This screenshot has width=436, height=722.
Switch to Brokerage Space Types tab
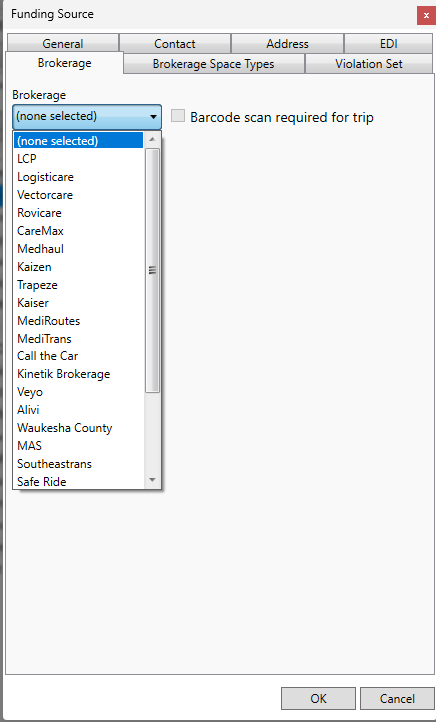[x=214, y=64]
